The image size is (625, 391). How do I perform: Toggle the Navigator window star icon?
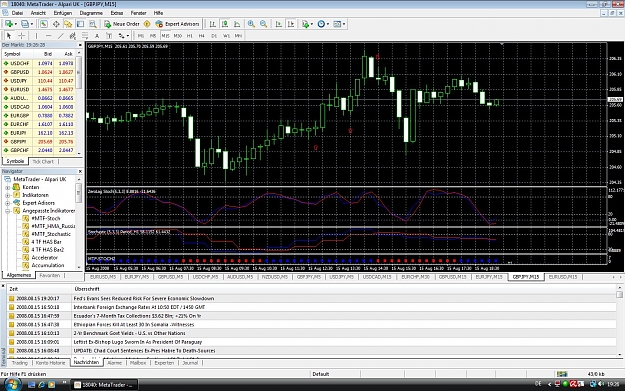point(68,24)
